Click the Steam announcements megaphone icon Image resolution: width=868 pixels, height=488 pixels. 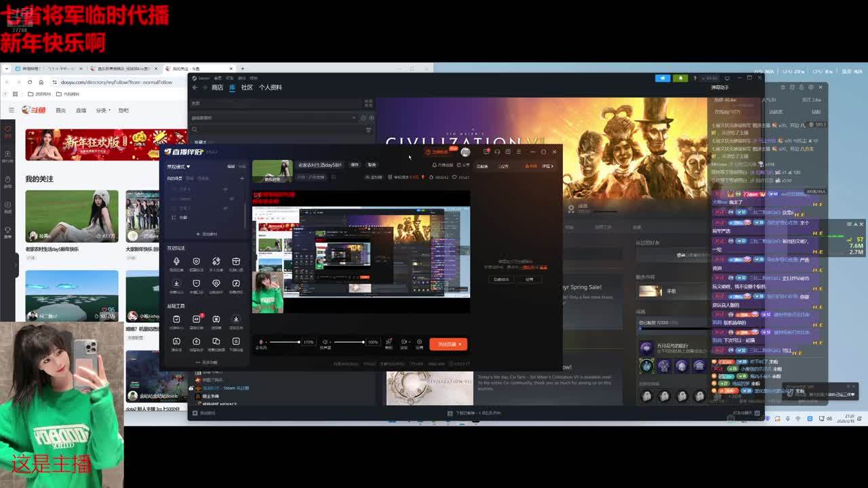tap(663, 78)
